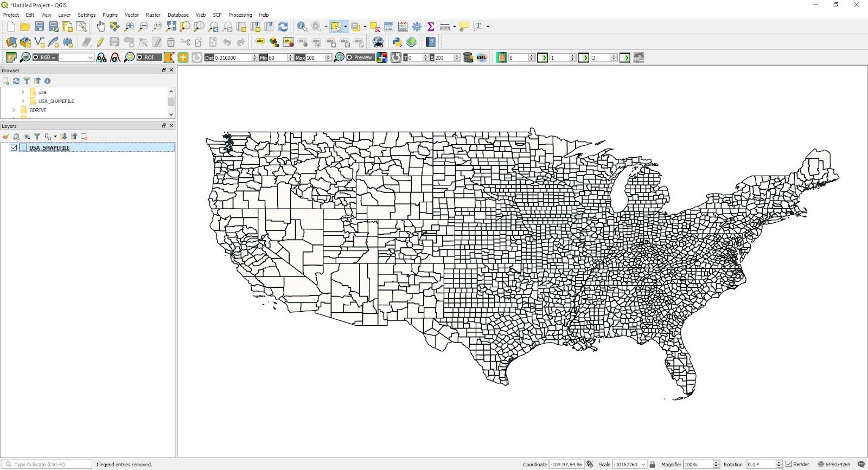
Task: Click the Zoom Full extent icon
Action: pos(171,27)
